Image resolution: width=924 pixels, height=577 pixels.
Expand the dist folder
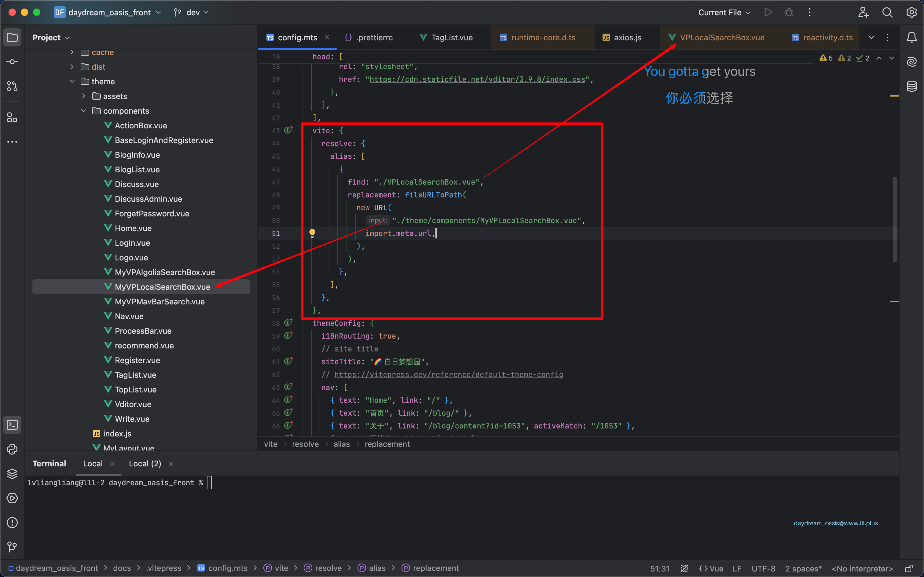(x=72, y=67)
